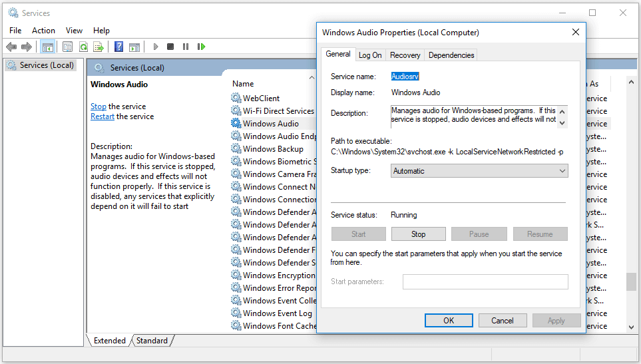
Task: Click services list scrollbar down arrow
Action: tap(632, 327)
